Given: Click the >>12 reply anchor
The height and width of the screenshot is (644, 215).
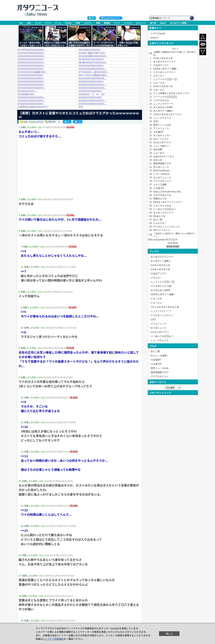Looking at the screenshot, I should (x=24, y=456).
